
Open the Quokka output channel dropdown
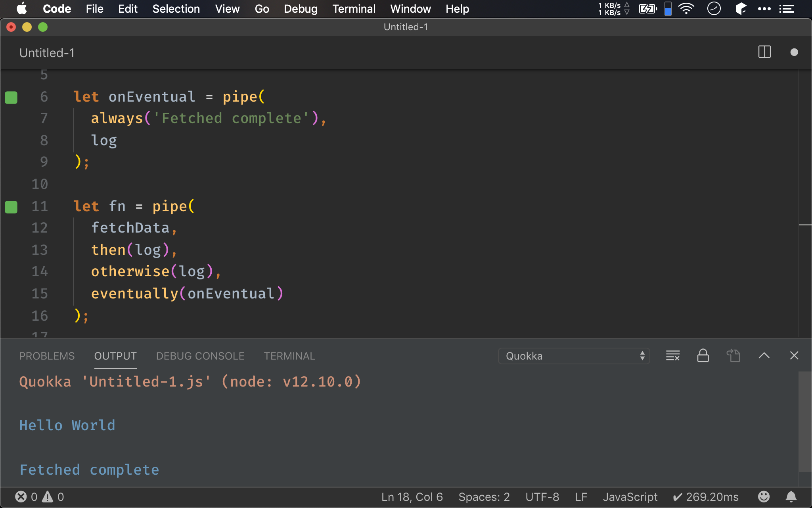click(x=574, y=356)
